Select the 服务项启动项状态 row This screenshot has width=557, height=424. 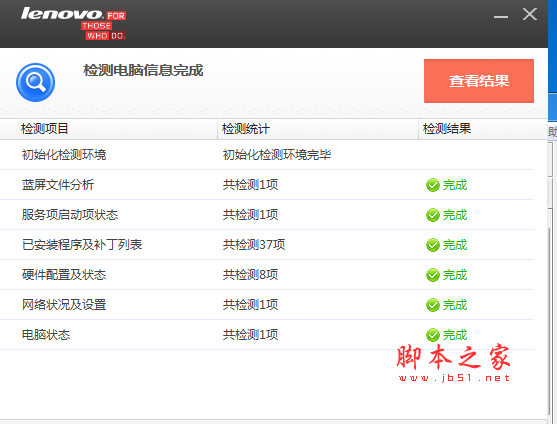pyautogui.click(x=267, y=215)
